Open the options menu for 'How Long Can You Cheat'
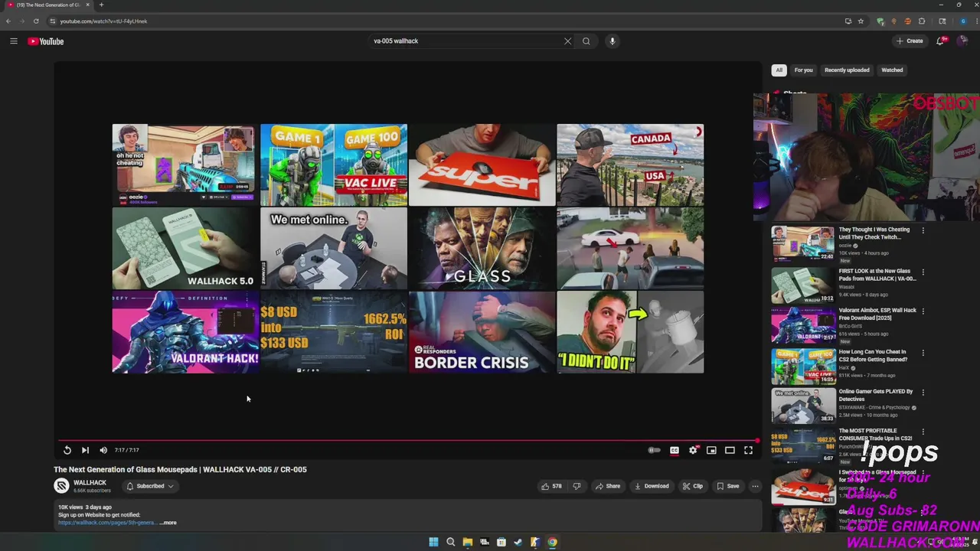Image resolution: width=980 pixels, height=551 pixels. pyautogui.click(x=923, y=353)
